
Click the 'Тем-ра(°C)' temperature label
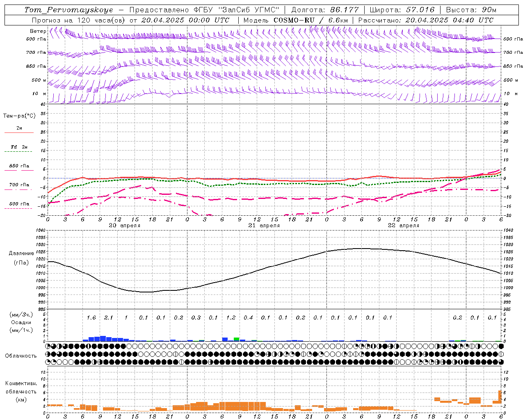click(x=19, y=116)
